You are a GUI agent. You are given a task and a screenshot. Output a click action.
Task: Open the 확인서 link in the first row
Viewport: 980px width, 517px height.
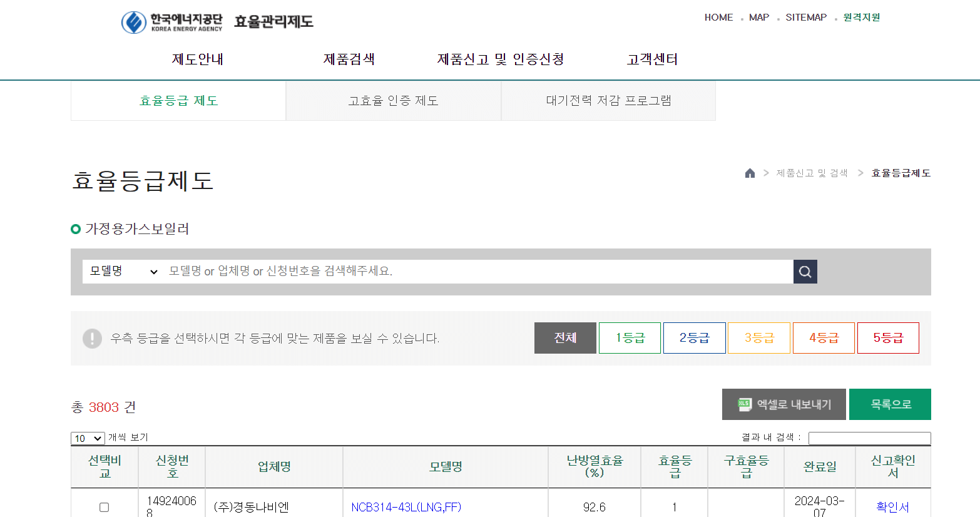click(892, 508)
